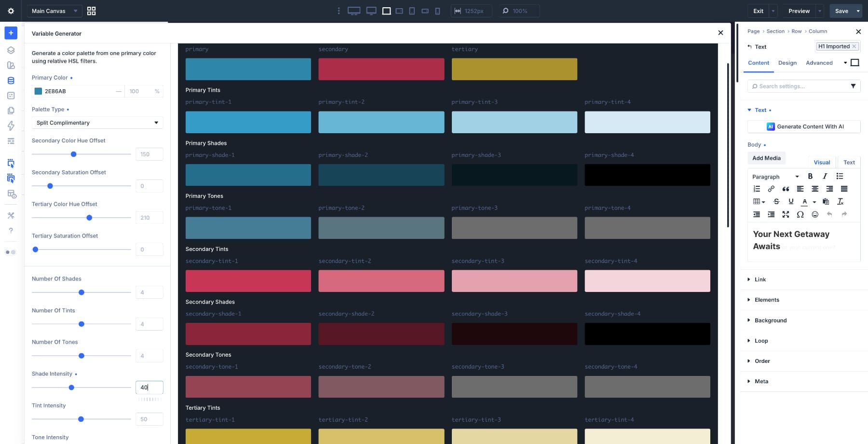Click the Save button
Viewport: 868px width, 444px height.
[841, 11]
